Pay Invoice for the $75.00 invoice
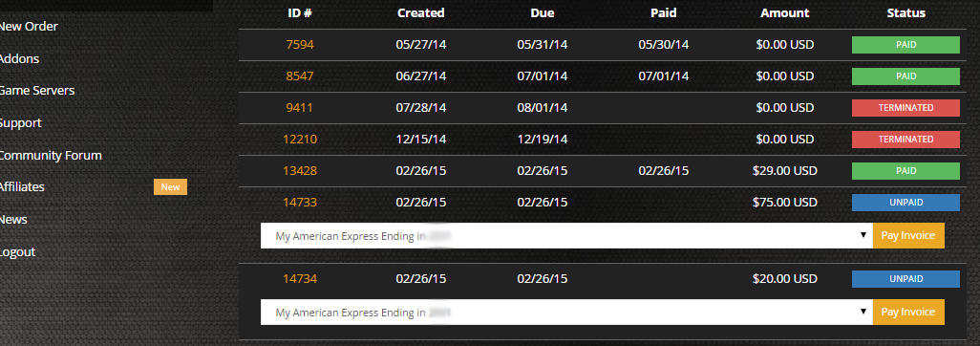The width and height of the screenshot is (980, 346). pos(908,236)
